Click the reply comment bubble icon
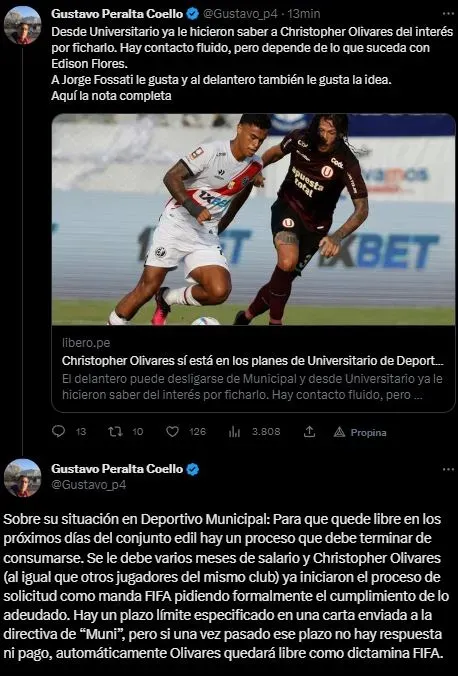Screen dimensions: 458x676 [58, 432]
